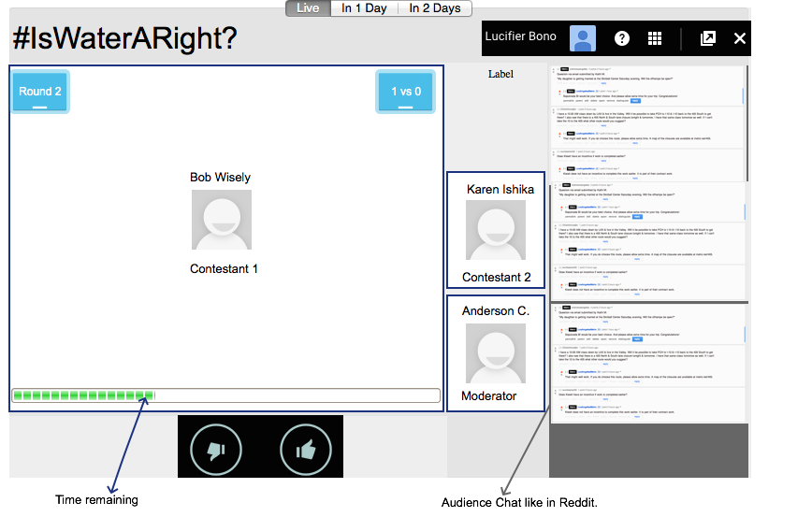The width and height of the screenshot is (812, 517).
Task: Click Anderson C. moderator avatar
Action: tap(495, 353)
